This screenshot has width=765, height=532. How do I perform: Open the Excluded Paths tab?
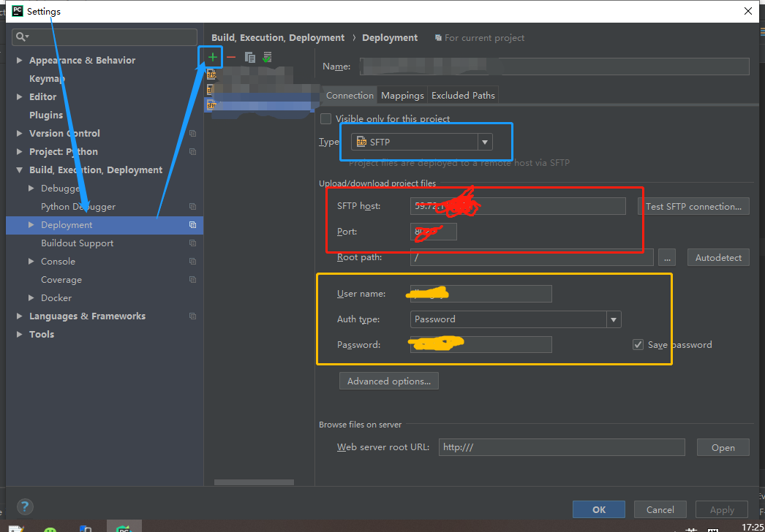pos(463,95)
